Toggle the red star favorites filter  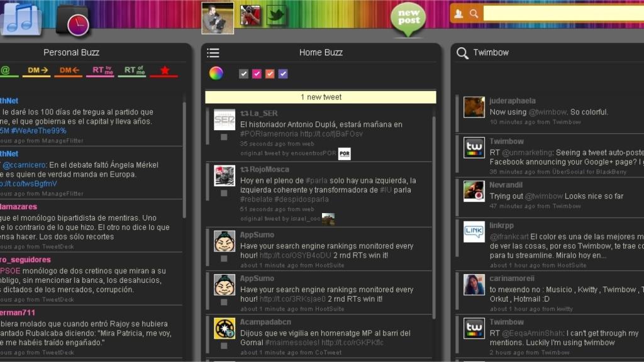click(x=164, y=70)
